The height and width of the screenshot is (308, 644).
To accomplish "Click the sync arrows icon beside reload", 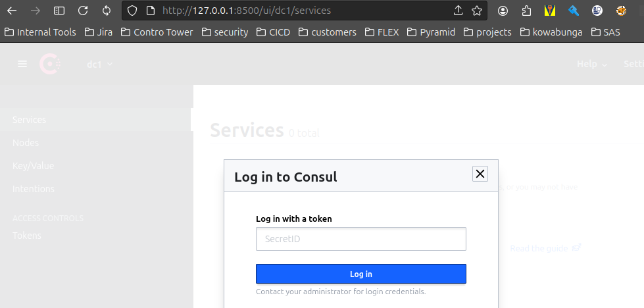I will [x=107, y=11].
